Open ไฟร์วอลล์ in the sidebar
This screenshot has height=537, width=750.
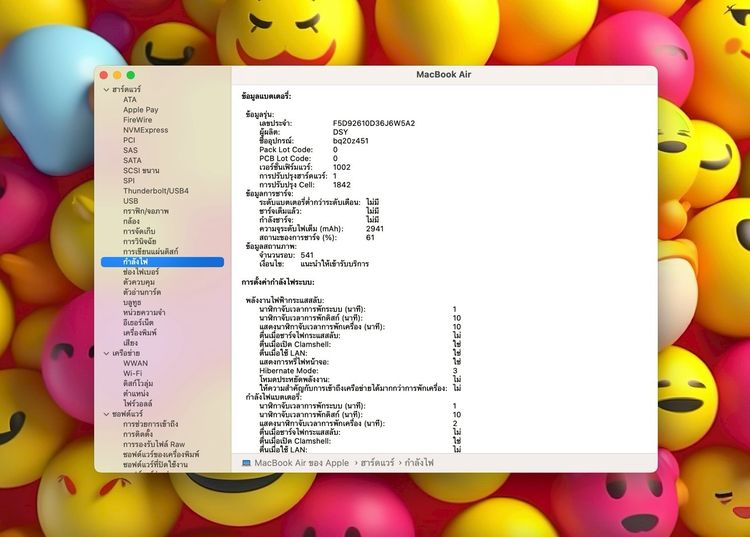tap(138, 404)
